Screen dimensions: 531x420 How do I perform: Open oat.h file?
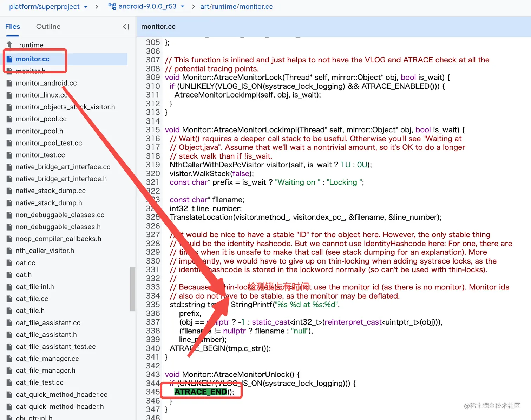pos(24,275)
